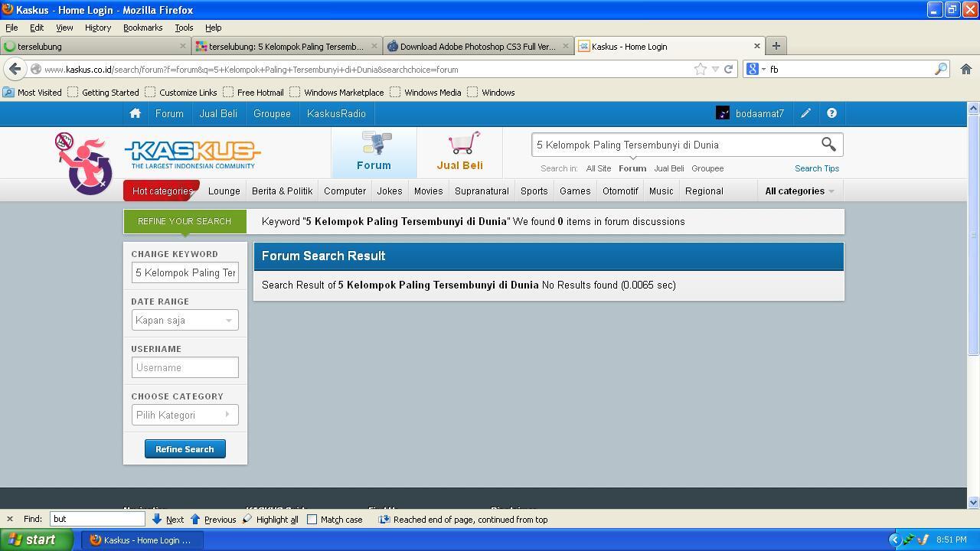Click the Username input field
This screenshot has height=551, width=980.
(185, 367)
